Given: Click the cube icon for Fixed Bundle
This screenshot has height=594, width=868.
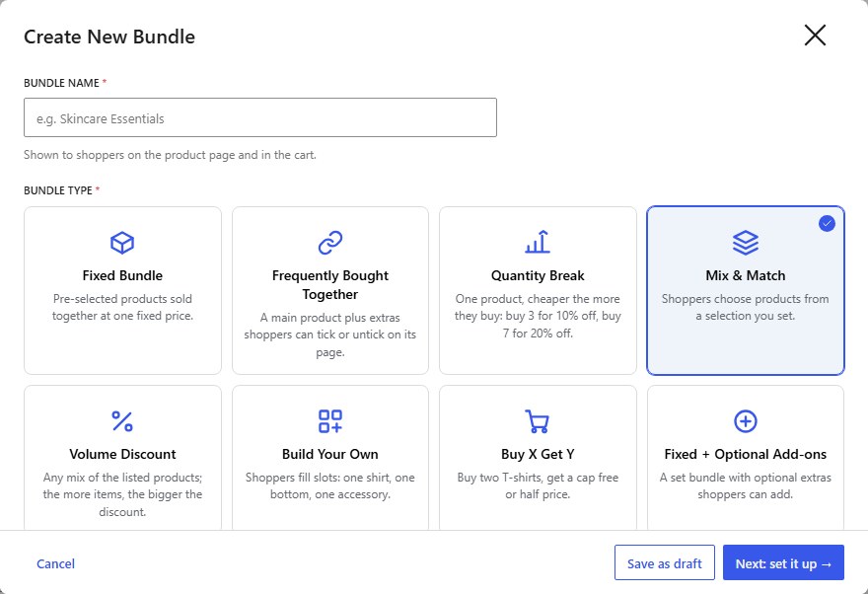Looking at the screenshot, I should coord(122,243).
